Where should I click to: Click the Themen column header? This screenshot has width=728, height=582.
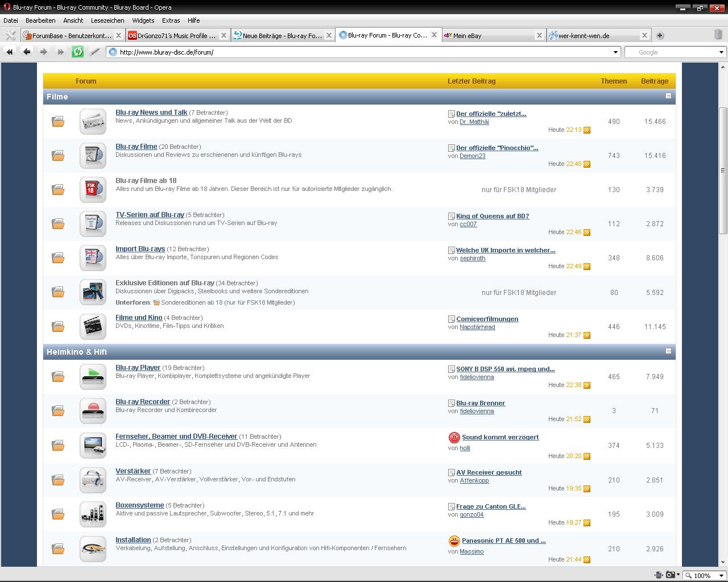click(614, 81)
